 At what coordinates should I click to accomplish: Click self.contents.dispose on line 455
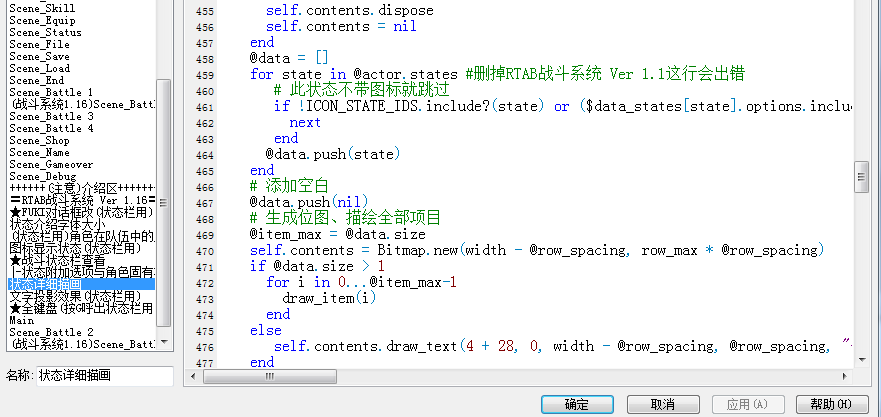349,11
